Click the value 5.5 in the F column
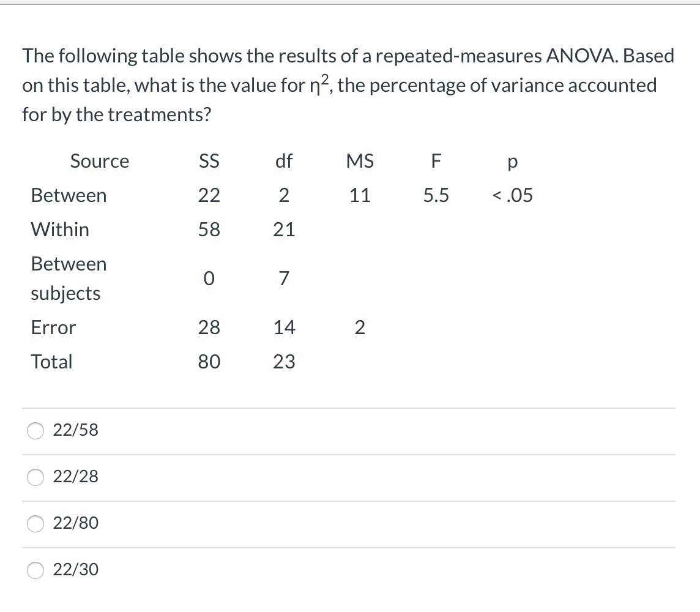 (436, 195)
